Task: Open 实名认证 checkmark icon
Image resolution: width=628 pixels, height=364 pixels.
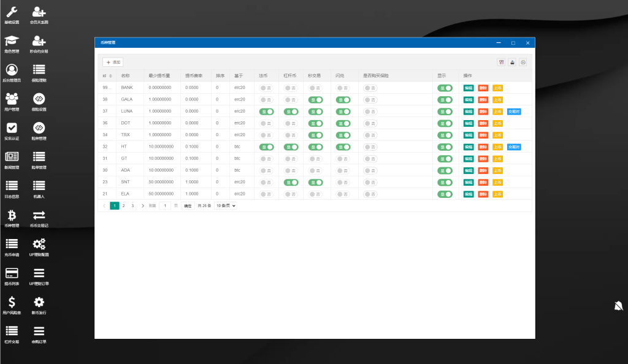Action: (12, 128)
